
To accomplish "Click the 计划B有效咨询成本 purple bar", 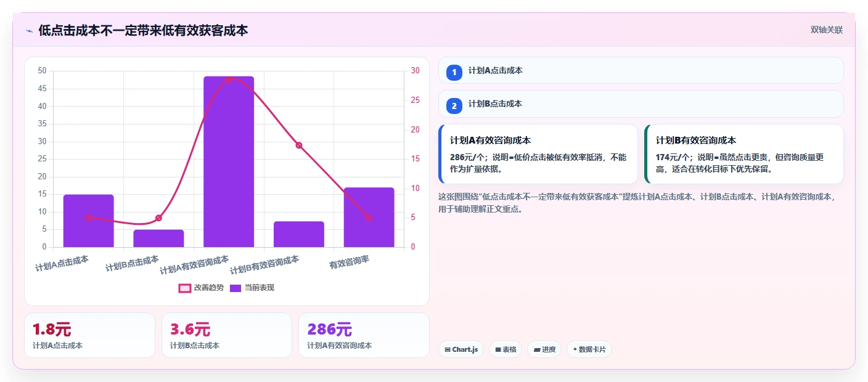I will click(x=299, y=234).
